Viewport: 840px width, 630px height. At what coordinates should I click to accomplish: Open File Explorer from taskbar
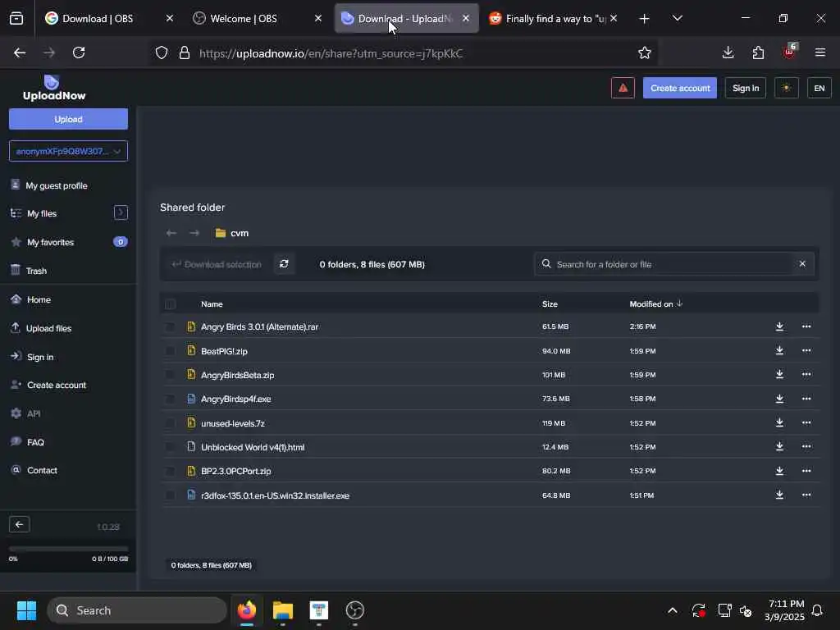283,610
